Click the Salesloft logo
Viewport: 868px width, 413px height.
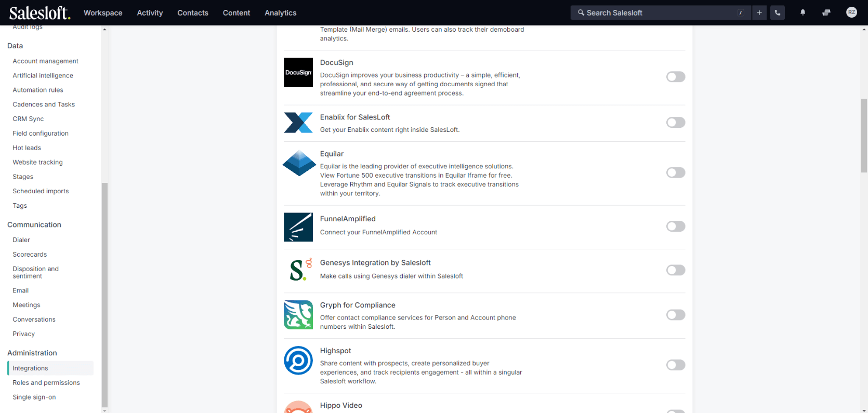(x=40, y=12)
